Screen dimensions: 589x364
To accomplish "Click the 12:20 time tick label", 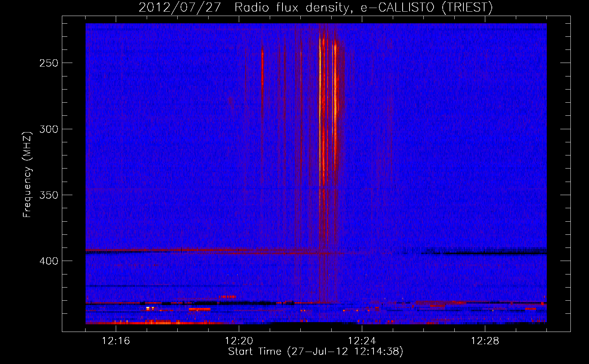I will 239,341.
